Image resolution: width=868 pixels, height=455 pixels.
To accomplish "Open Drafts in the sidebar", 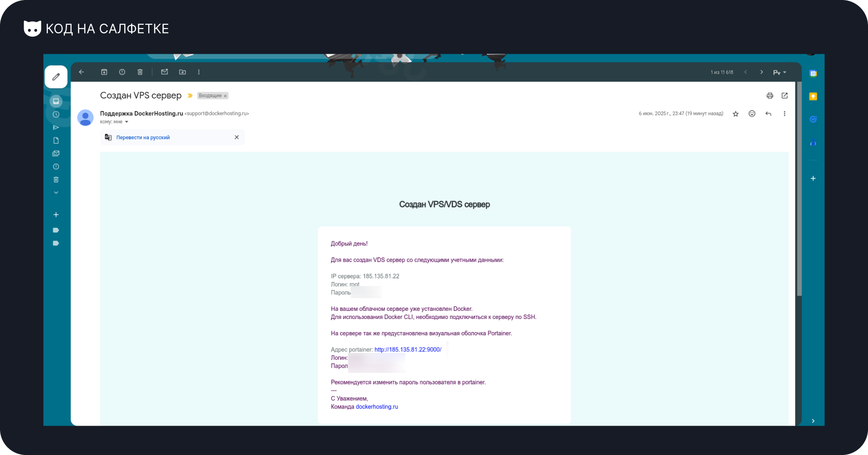I will point(56,141).
